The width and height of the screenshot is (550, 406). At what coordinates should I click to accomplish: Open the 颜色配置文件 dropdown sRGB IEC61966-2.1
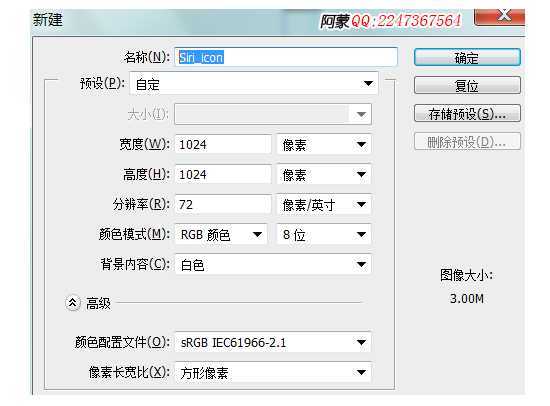click(273, 342)
